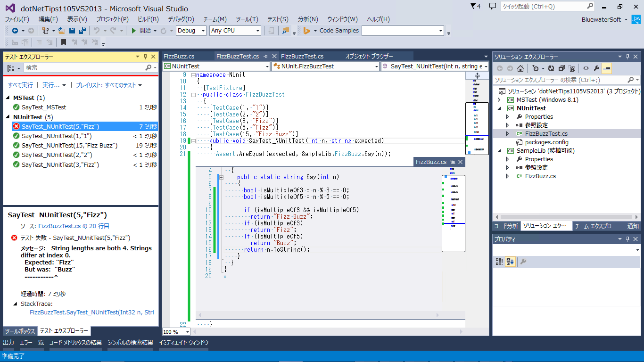Click the feedback speech bubble icon in the title bar
Image resolution: width=644 pixels, height=362 pixels.
(493, 7)
